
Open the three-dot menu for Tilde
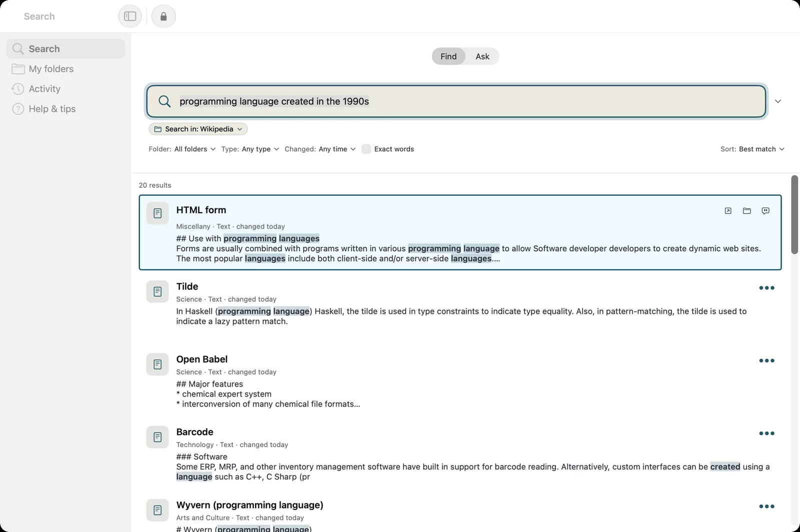(766, 288)
